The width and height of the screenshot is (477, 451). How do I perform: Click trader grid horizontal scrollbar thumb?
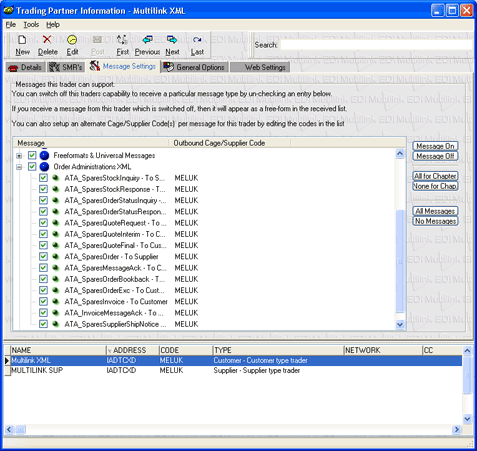coord(21,429)
